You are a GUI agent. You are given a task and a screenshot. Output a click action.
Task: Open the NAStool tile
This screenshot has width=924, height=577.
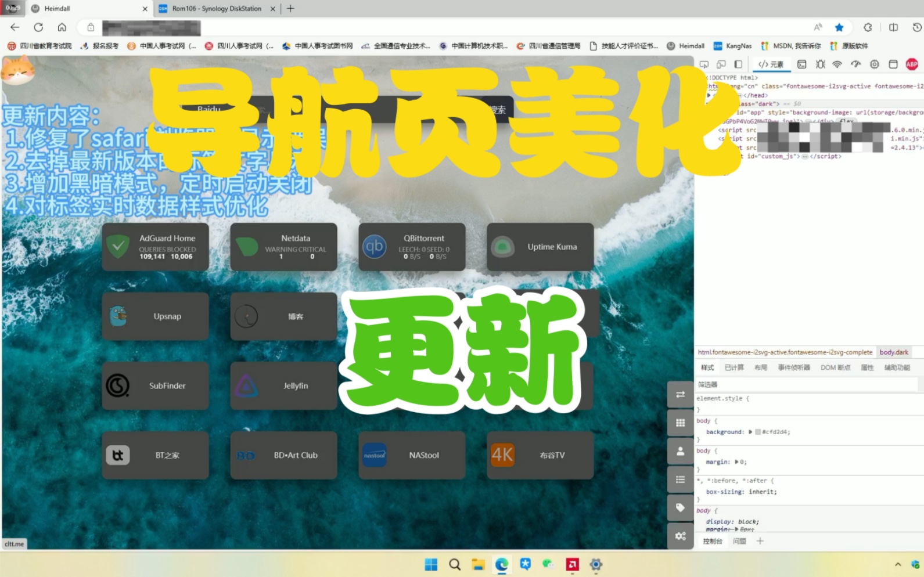(412, 455)
